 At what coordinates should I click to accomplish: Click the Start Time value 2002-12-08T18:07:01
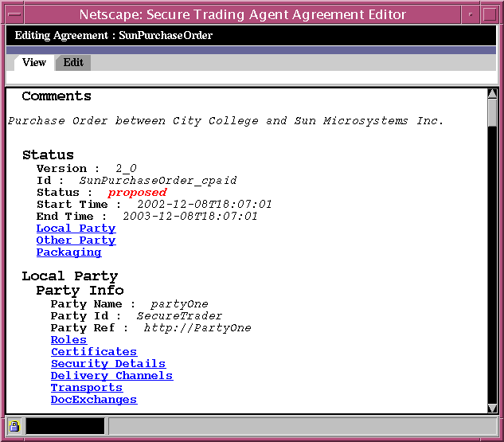[x=205, y=205]
